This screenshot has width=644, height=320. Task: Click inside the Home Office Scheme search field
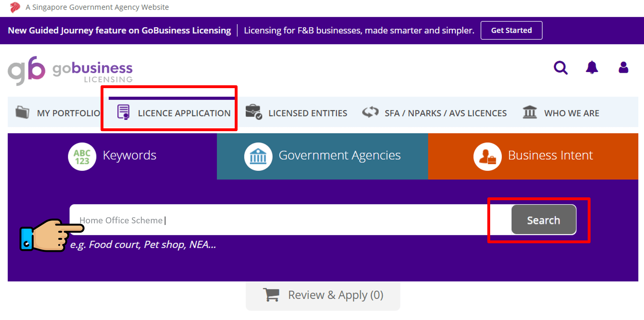coord(225,220)
